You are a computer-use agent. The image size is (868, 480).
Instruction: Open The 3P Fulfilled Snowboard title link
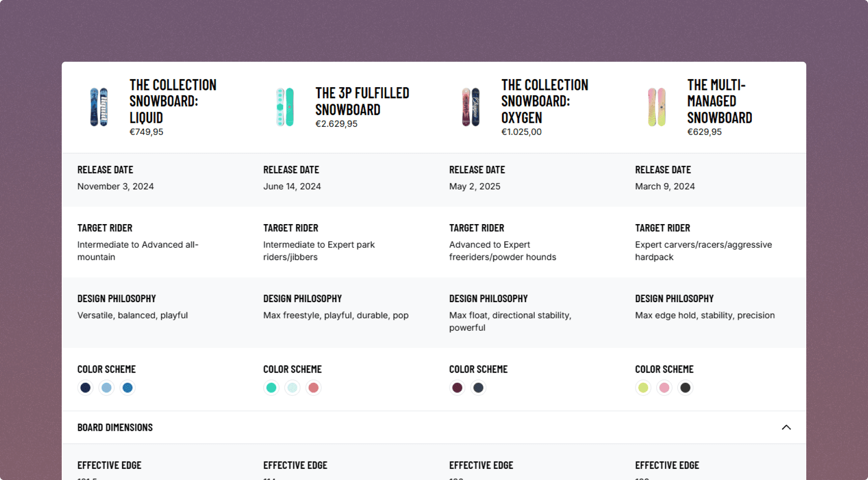pos(362,101)
